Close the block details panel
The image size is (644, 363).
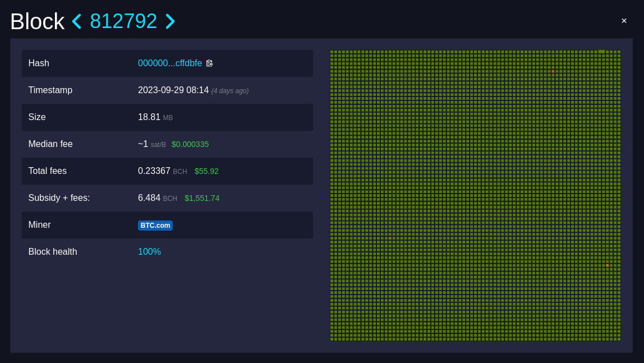(624, 21)
